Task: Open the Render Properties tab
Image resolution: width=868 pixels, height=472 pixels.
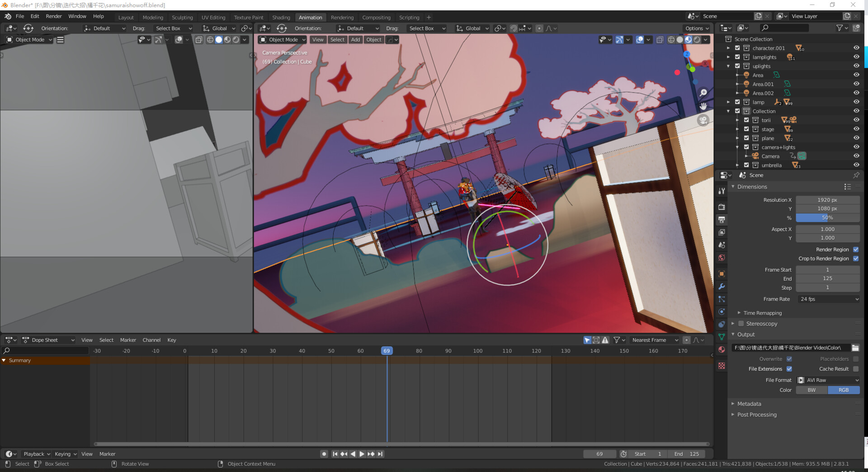Action: click(722, 207)
